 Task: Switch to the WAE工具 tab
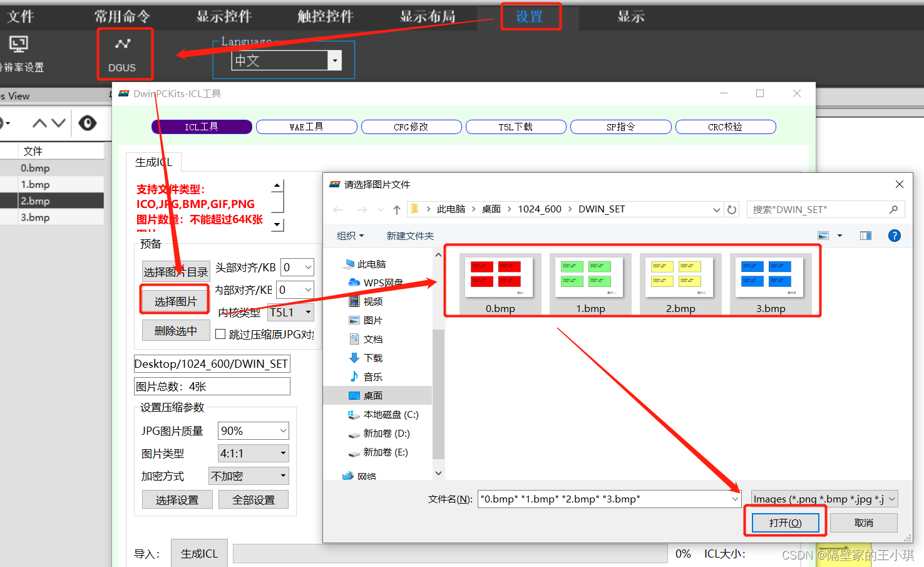pyautogui.click(x=306, y=127)
